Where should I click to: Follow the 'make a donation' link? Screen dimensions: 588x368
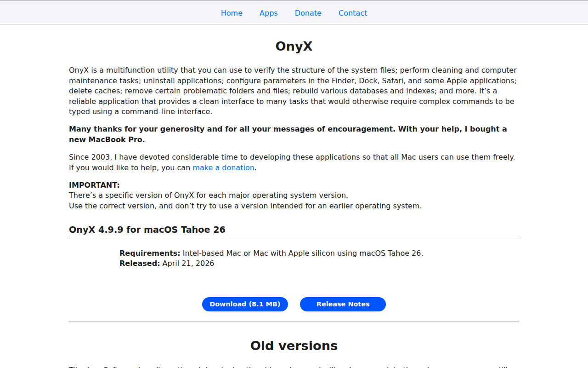tap(223, 167)
